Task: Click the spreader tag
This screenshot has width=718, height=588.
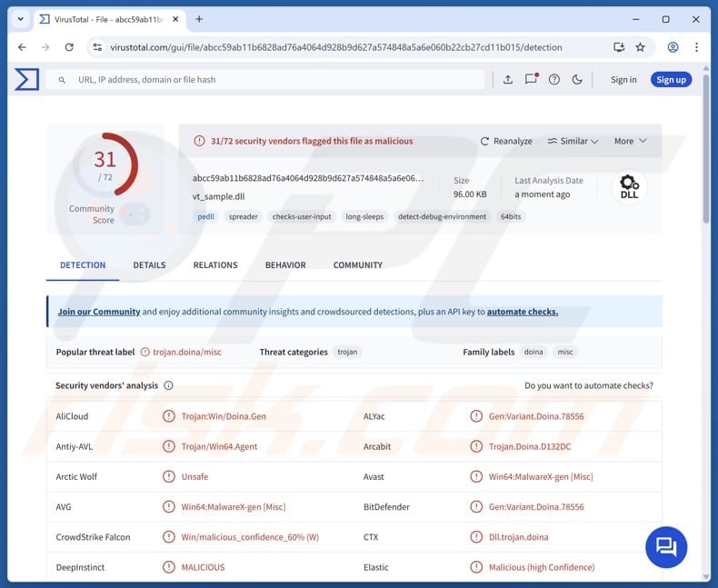Action: click(x=244, y=216)
